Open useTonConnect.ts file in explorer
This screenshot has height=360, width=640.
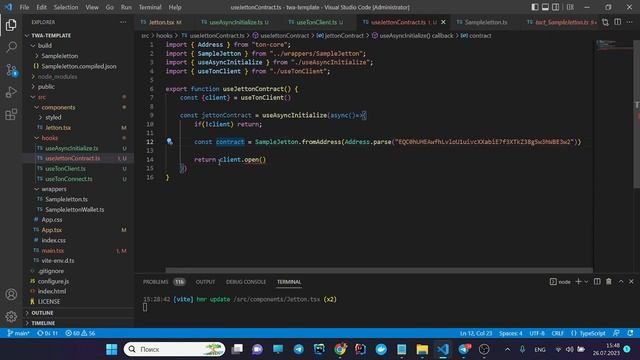pos(69,179)
